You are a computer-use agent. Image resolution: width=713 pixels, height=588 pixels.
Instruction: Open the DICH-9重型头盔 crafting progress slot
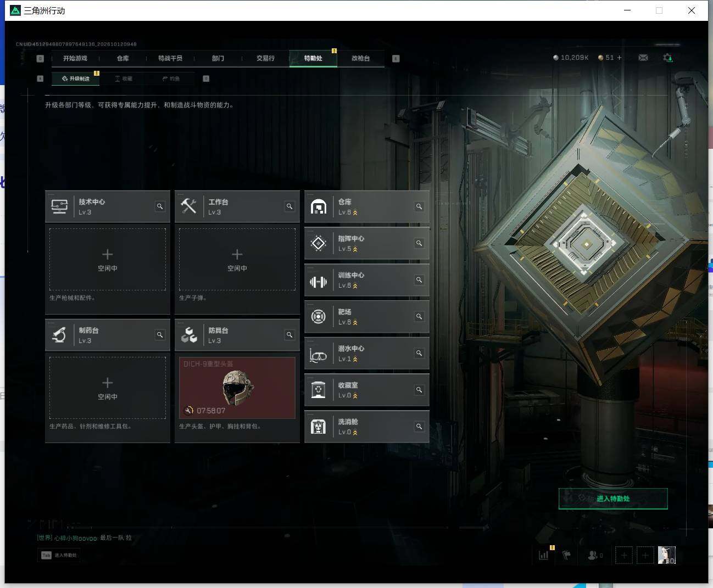pyautogui.click(x=237, y=388)
